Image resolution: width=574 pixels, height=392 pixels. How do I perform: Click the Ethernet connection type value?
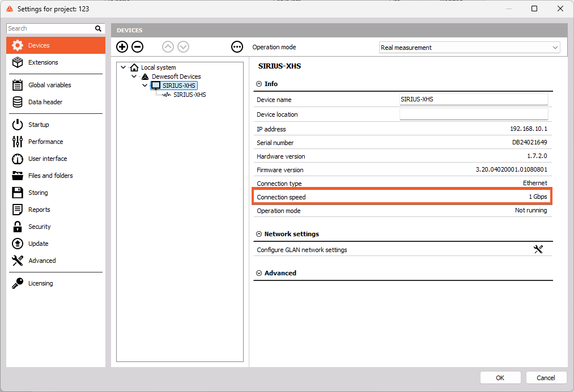pyautogui.click(x=535, y=183)
